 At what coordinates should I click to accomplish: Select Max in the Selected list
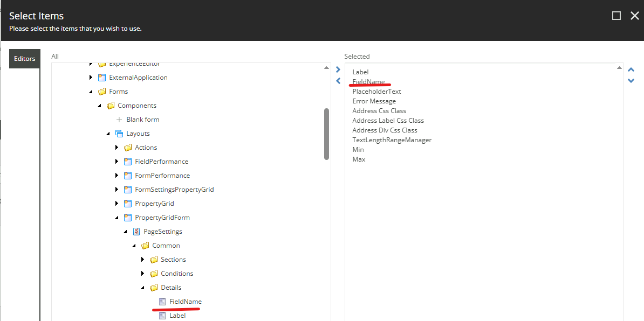click(x=359, y=159)
